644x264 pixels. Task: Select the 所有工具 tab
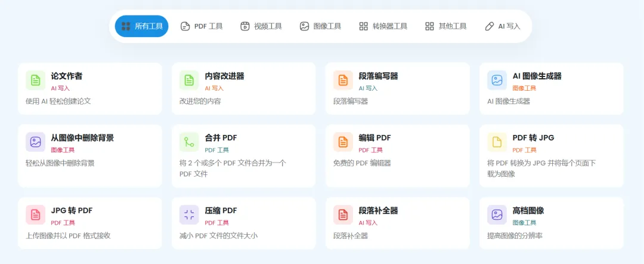click(x=141, y=26)
